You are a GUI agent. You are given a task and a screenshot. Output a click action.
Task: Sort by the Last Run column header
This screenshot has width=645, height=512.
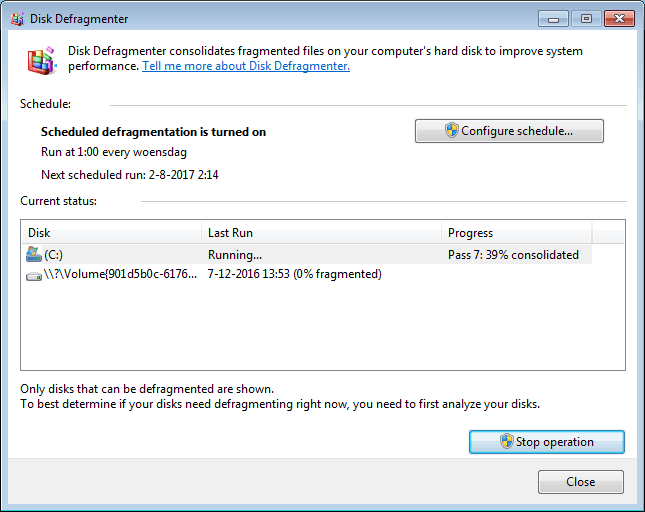pyautogui.click(x=321, y=233)
